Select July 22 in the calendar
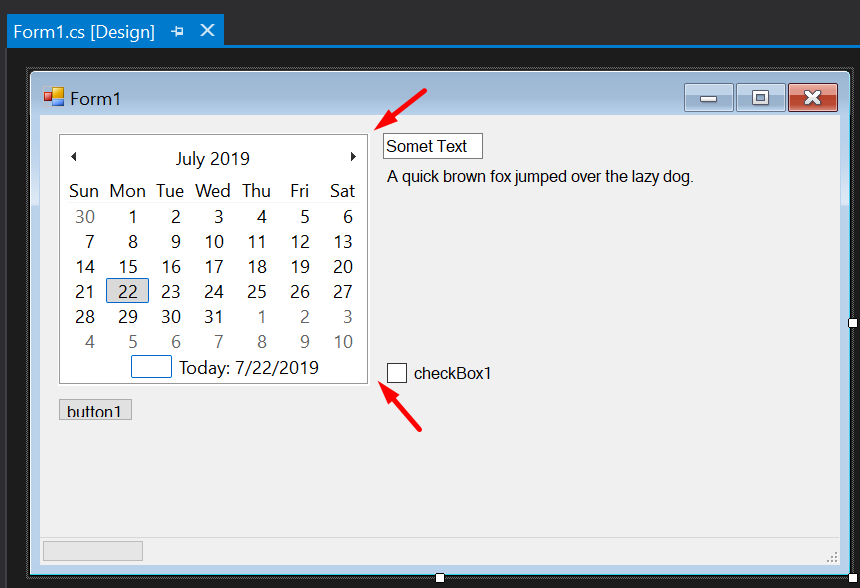The width and height of the screenshot is (860, 588). (x=127, y=291)
